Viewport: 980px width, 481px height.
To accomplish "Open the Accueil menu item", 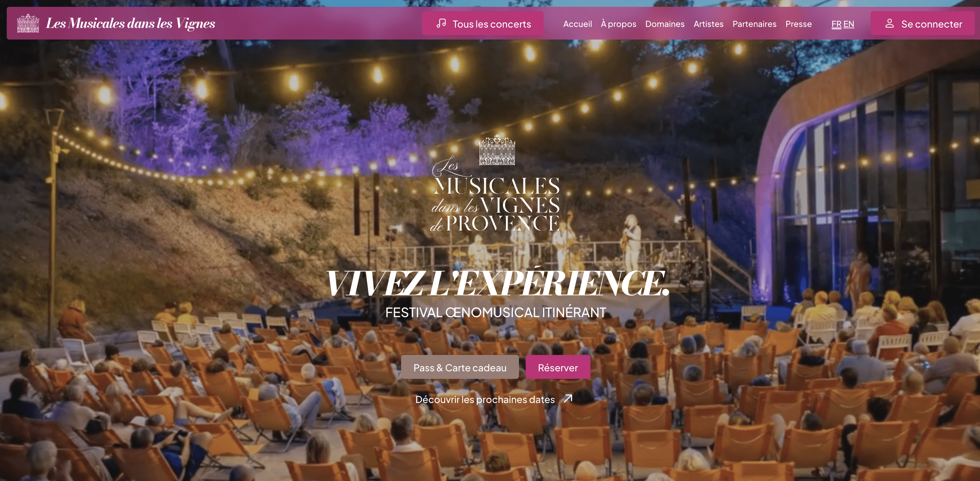I will pyautogui.click(x=578, y=24).
